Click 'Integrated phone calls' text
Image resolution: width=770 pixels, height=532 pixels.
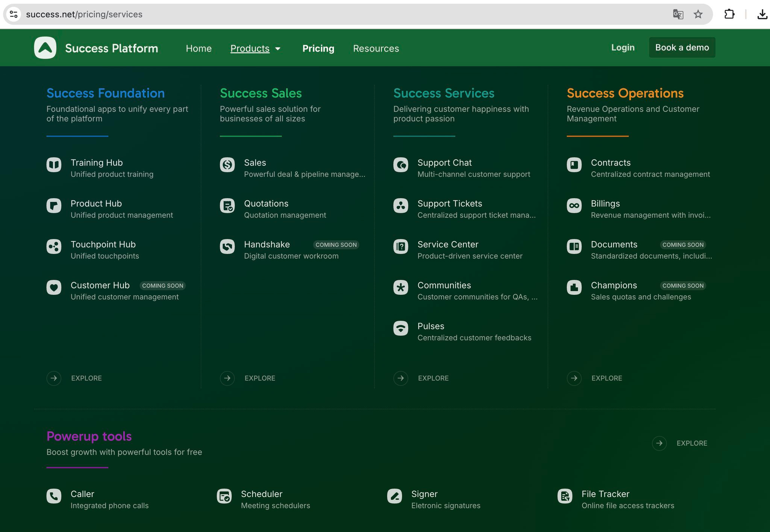coord(109,505)
